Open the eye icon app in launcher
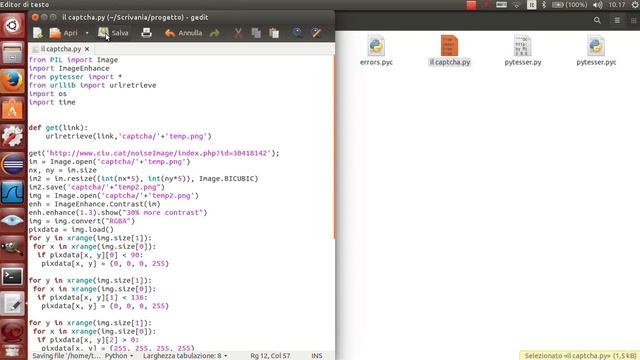 pyautogui.click(x=12, y=220)
